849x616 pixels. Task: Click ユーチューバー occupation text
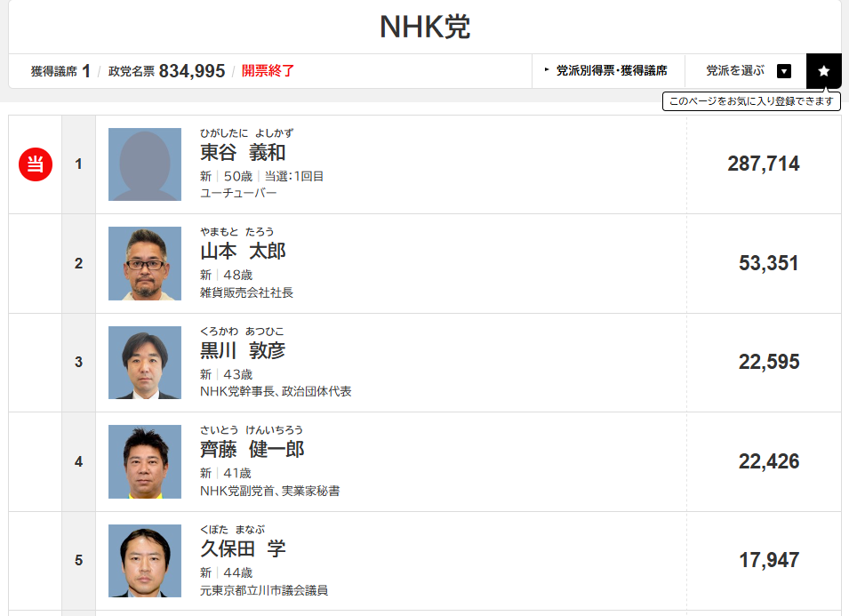tap(238, 193)
